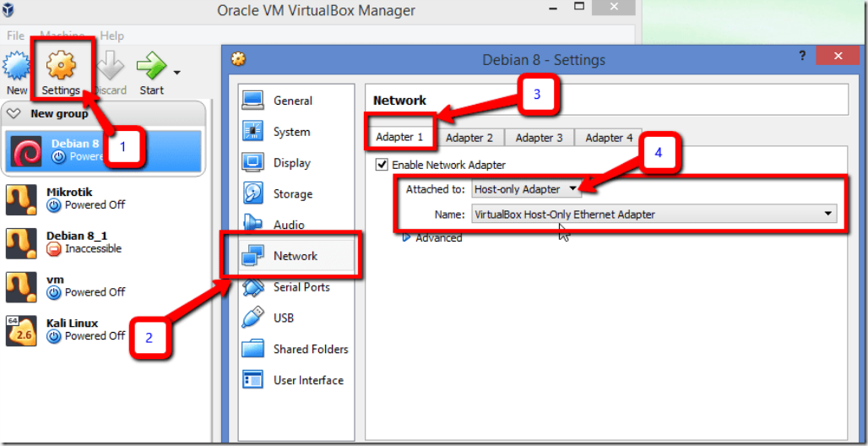This screenshot has width=868, height=446.
Task: Expand the Advanced section triangle
Action: pyautogui.click(x=406, y=237)
